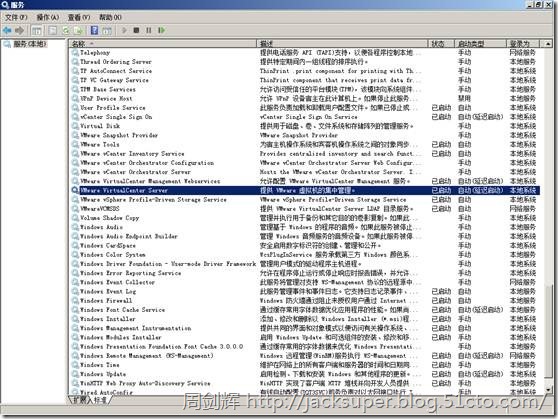Sort by the 状态 column header
The height and width of the screenshot is (419, 558).
click(x=441, y=44)
